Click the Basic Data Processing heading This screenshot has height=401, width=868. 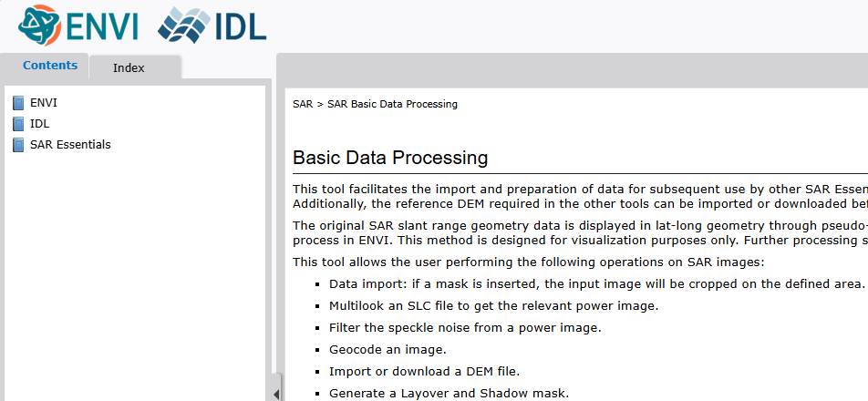[390, 158]
